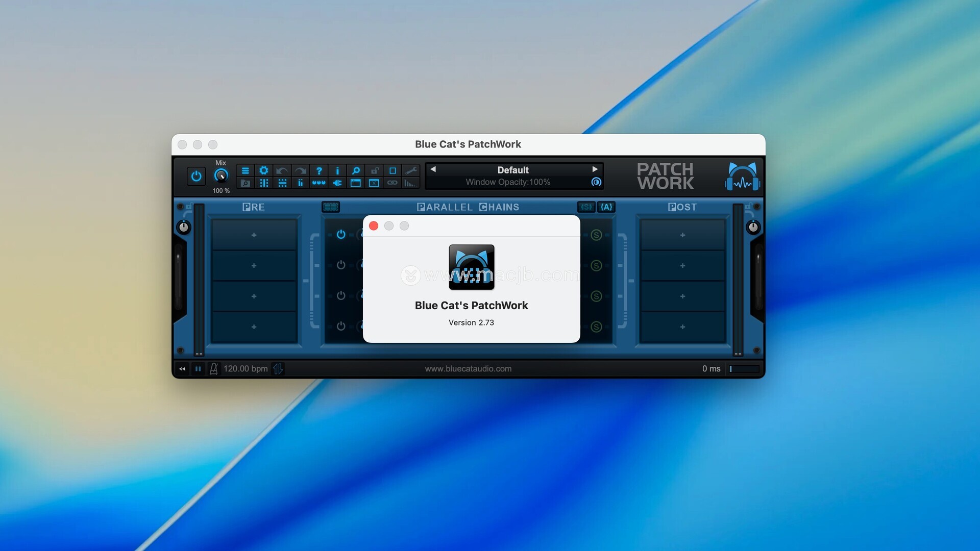Toggle the metronome icon

coord(214,369)
